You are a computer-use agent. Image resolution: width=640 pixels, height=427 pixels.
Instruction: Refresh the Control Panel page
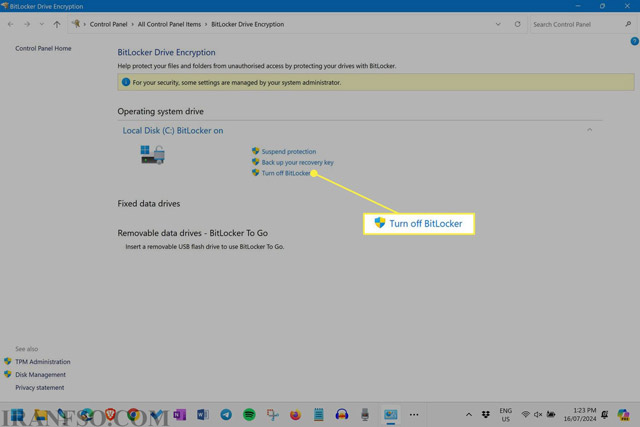(x=518, y=24)
